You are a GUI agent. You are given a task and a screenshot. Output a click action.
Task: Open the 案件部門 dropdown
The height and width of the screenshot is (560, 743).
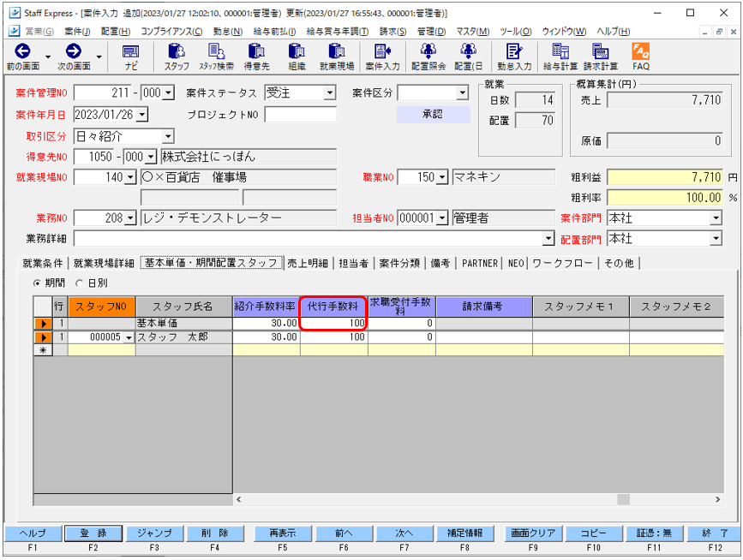tap(716, 218)
